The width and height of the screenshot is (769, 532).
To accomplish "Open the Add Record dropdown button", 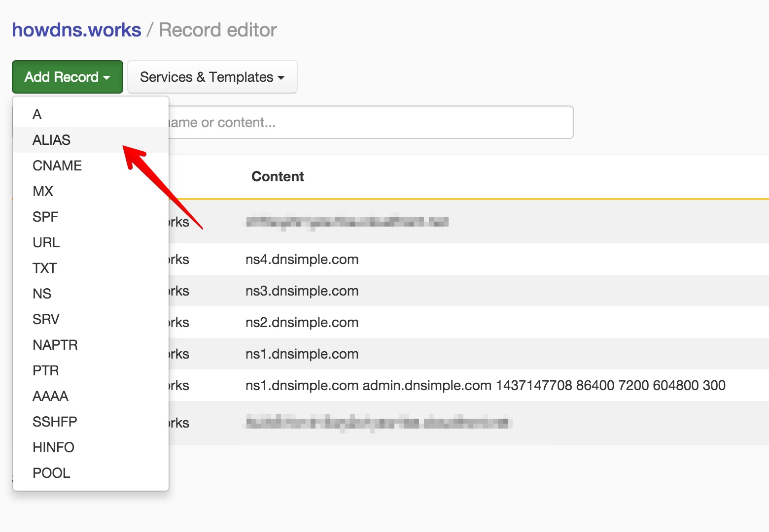I will point(67,77).
